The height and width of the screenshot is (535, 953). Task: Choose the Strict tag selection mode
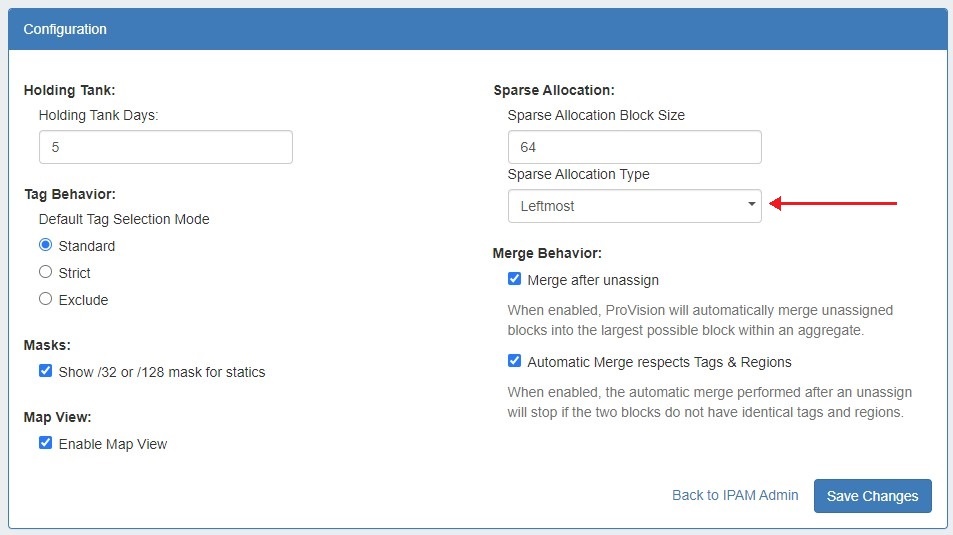click(x=45, y=272)
